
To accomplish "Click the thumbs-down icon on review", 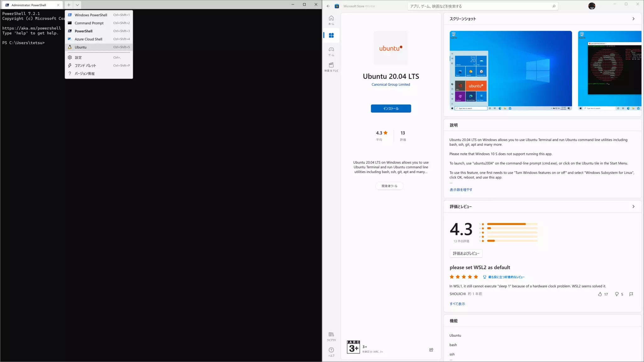I will (617, 294).
